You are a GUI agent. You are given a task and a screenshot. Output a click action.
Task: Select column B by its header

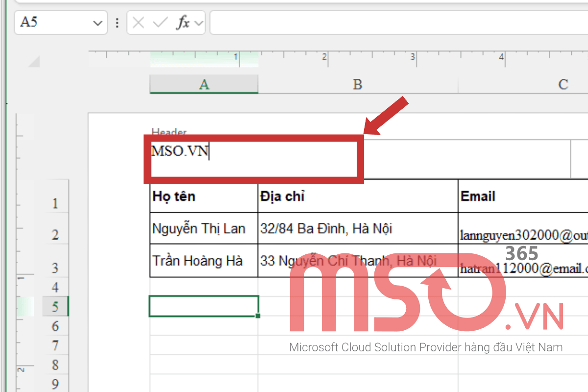[357, 84]
